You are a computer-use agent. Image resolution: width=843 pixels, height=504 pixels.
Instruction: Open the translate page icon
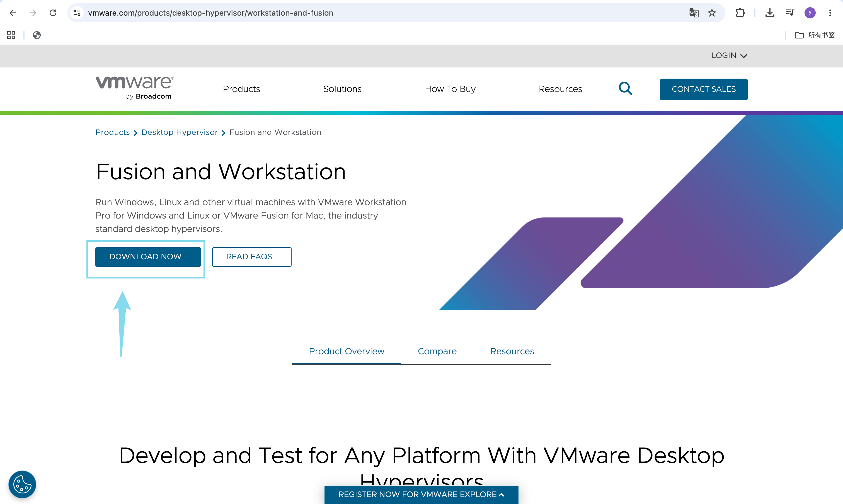(694, 13)
